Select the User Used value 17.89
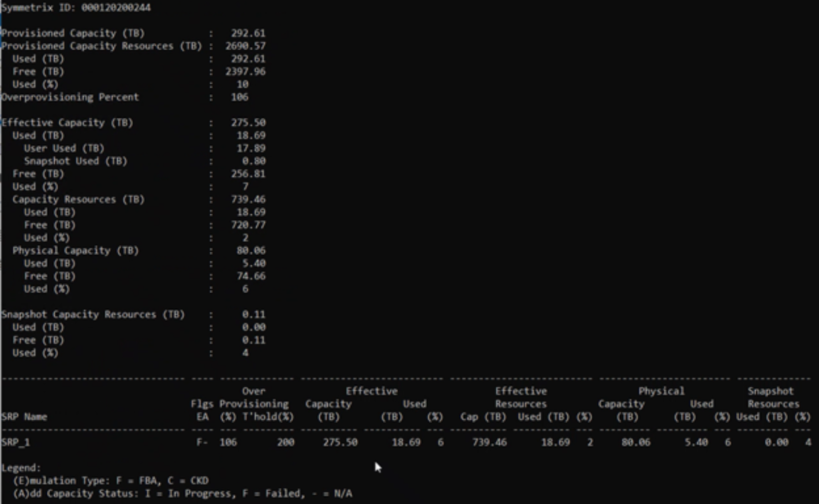Screen dimensions: 819x504 (x=251, y=148)
